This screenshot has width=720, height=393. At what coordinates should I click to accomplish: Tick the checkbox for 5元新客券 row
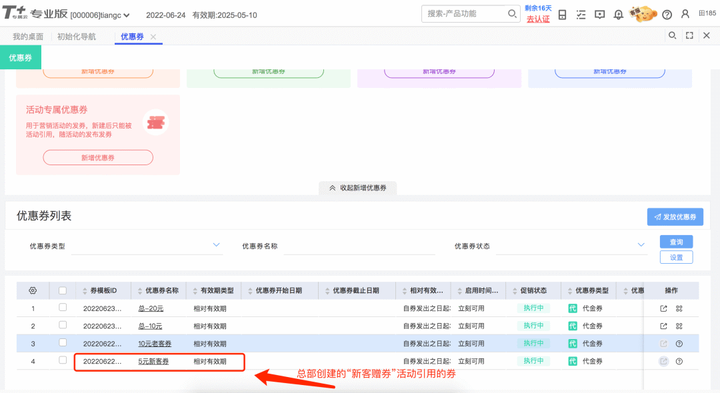point(63,360)
